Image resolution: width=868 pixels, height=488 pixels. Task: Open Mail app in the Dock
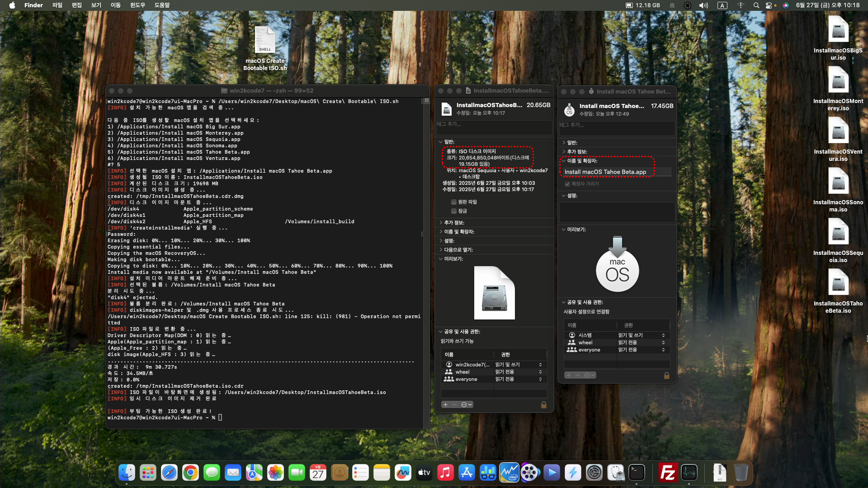[x=233, y=473]
